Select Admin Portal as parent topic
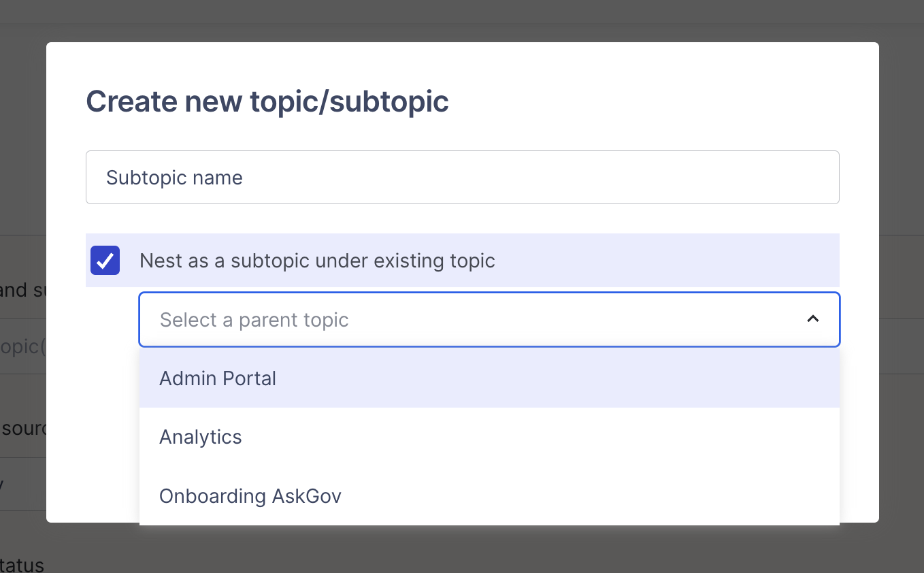Screen dimensions: 924x573 [x=218, y=378]
